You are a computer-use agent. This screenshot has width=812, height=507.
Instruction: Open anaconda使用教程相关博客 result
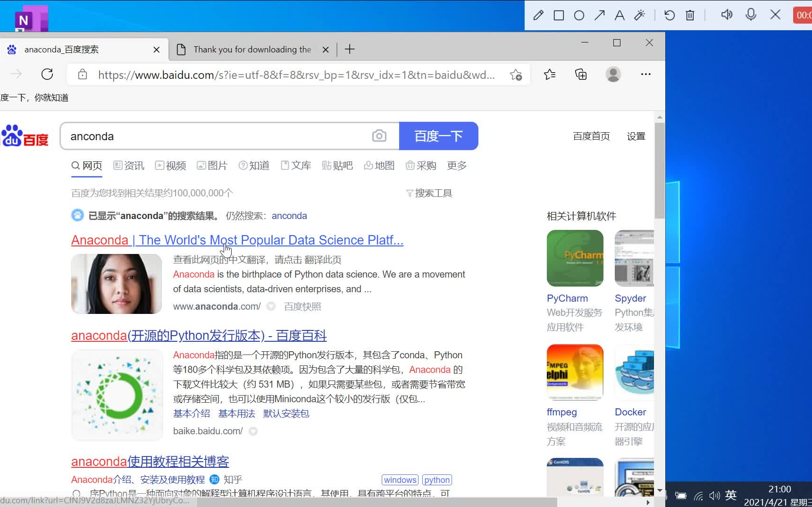pyautogui.click(x=150, y=461)
